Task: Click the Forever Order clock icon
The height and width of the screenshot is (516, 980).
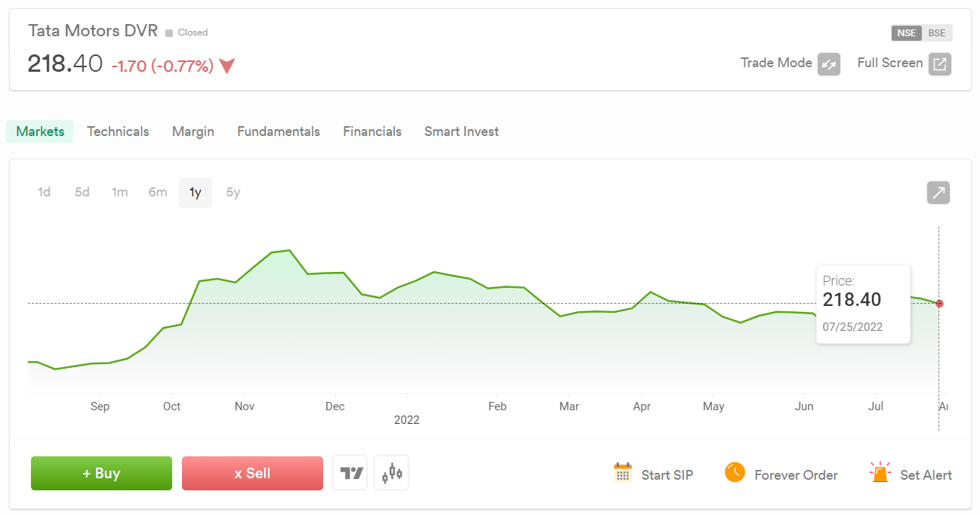Action: pyautogui.click(x=735, y=473)
